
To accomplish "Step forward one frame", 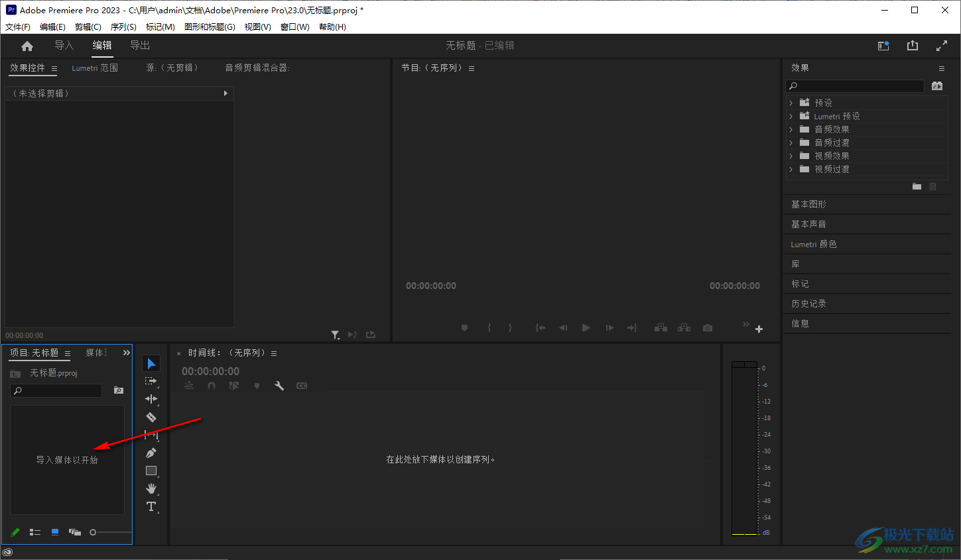I will (609, 328).
